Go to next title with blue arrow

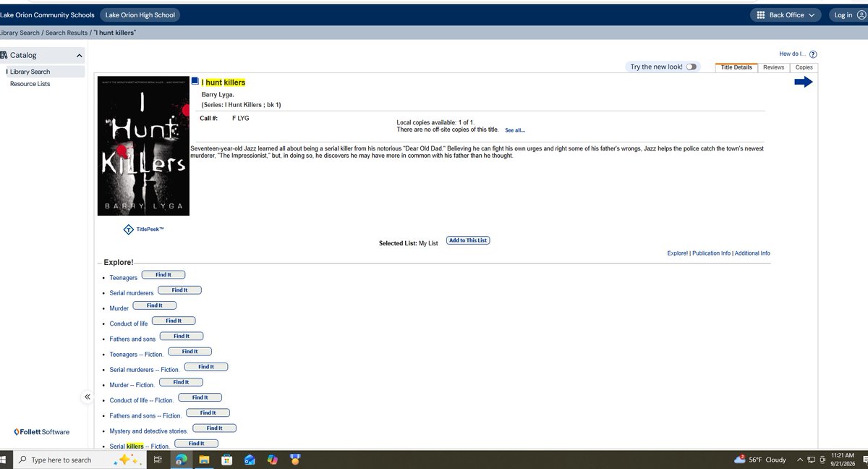(804, 82)
